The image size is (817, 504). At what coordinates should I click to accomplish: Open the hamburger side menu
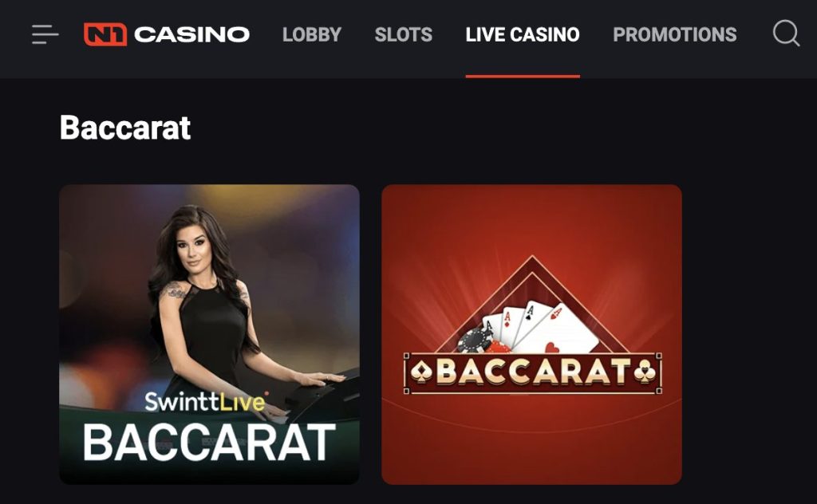[45, 34]
